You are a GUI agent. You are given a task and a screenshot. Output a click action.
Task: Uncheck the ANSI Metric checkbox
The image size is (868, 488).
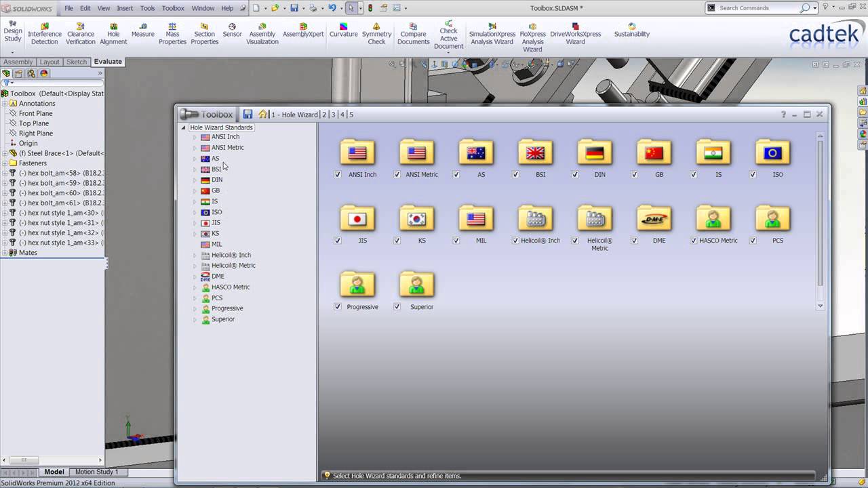(x=397, y=174)
